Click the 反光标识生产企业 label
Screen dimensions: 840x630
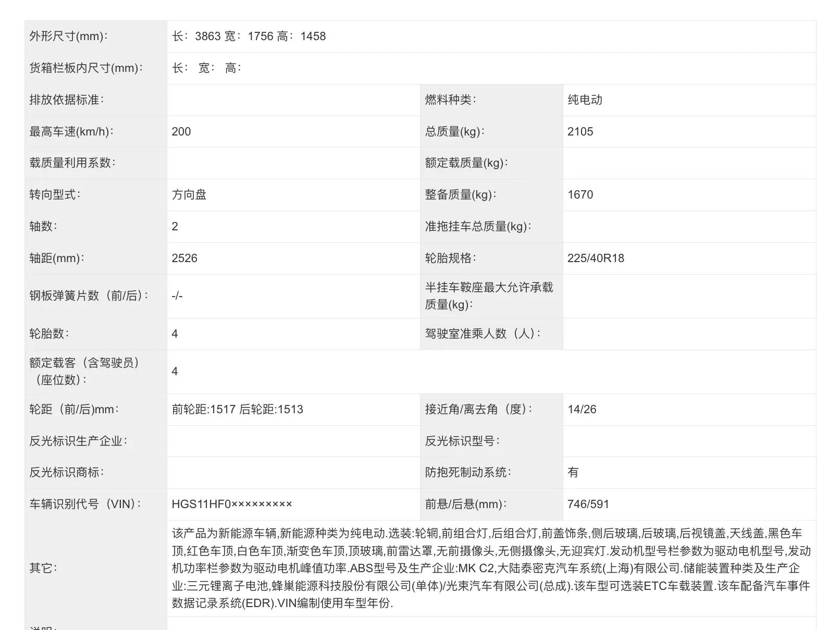pos(78,441)
